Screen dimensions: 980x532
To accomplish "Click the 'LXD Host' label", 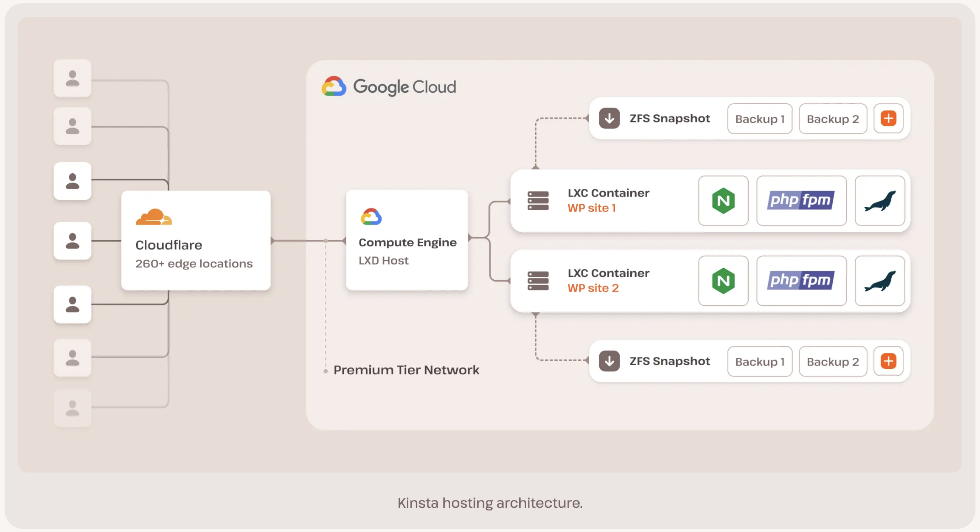I will pyautogui.click(x=383, y=261).
